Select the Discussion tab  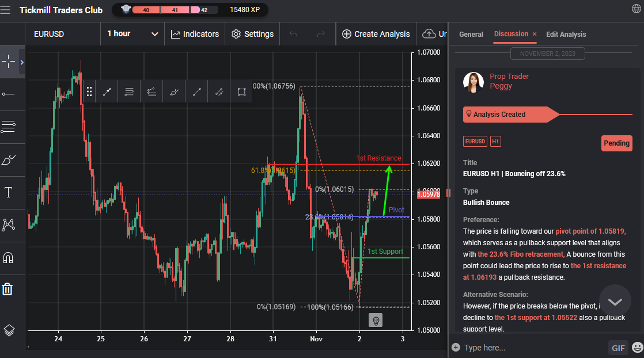point(511,33)
